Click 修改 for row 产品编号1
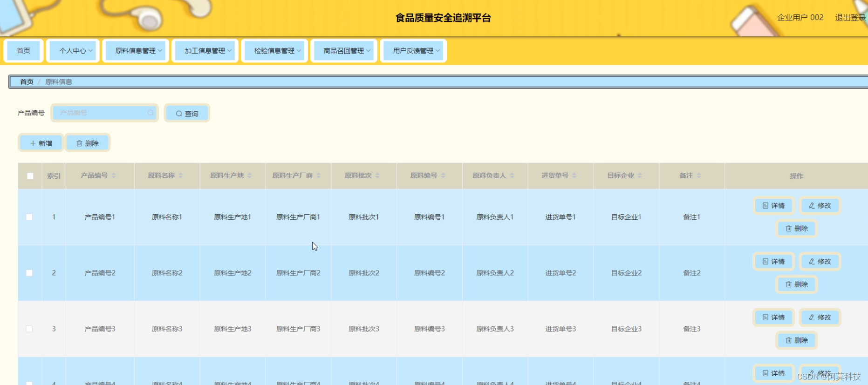Viewport: 868px width, 385px height. [820, 205]
